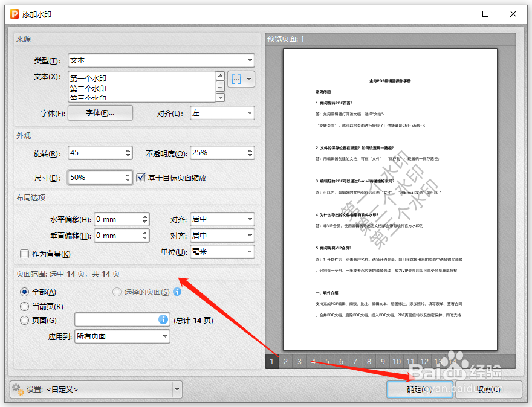Click the watermark text input box
The image size is (532, 407).
coord(142,86)
